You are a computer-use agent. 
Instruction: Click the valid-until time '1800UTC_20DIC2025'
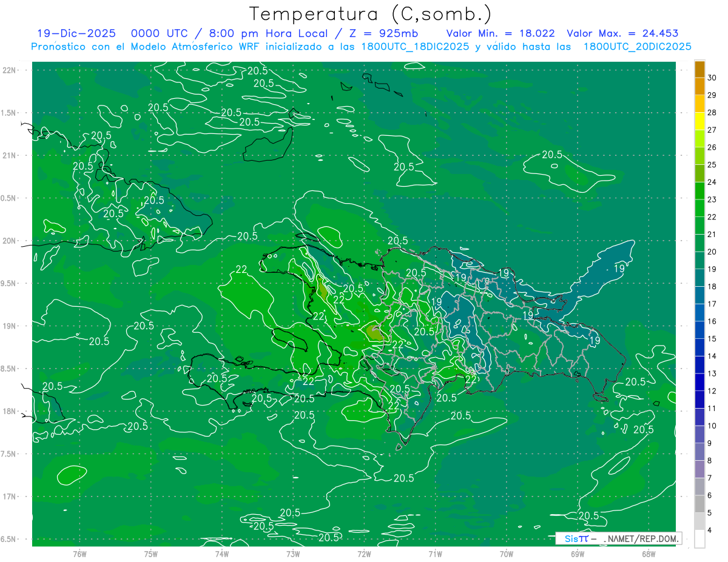pos(637,47)
